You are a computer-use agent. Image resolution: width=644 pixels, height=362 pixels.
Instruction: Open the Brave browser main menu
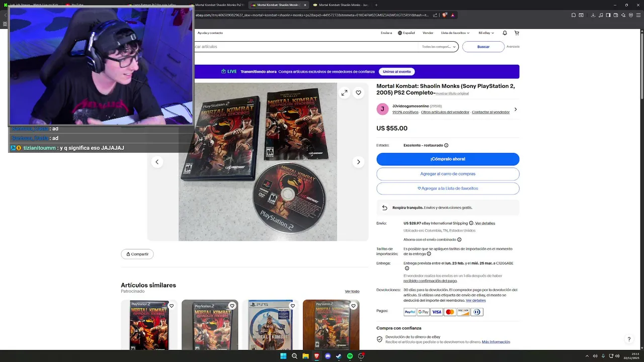pyautogui.click(x=638, y=15)
